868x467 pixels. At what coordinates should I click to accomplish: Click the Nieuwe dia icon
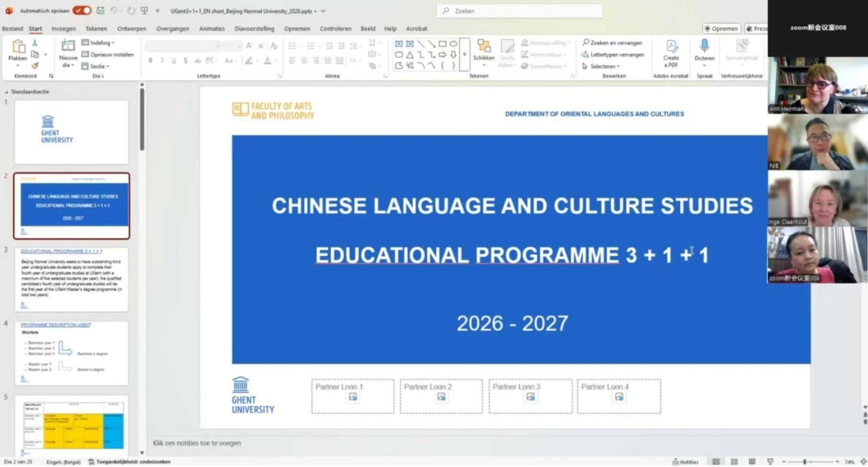[x=68, y=47]
